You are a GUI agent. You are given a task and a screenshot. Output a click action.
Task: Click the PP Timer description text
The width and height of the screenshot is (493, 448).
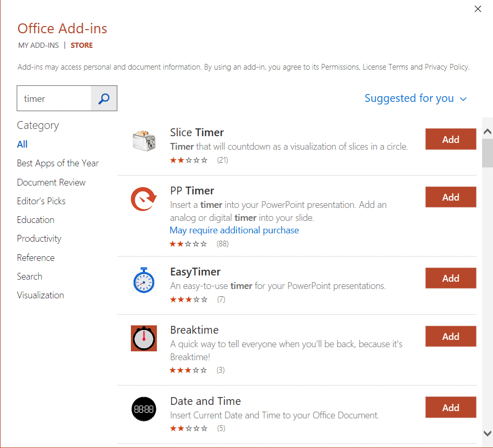tap(278, 211)
